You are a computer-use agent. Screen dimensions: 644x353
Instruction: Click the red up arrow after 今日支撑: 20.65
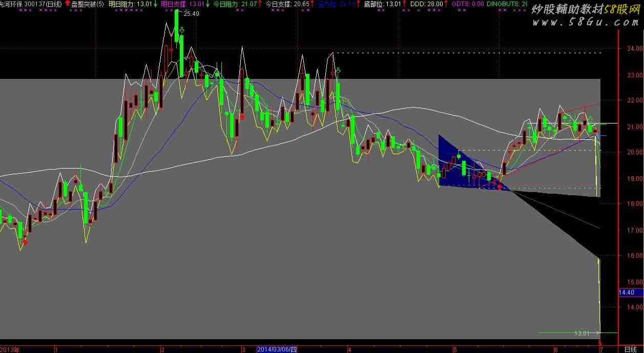point(312,4)
